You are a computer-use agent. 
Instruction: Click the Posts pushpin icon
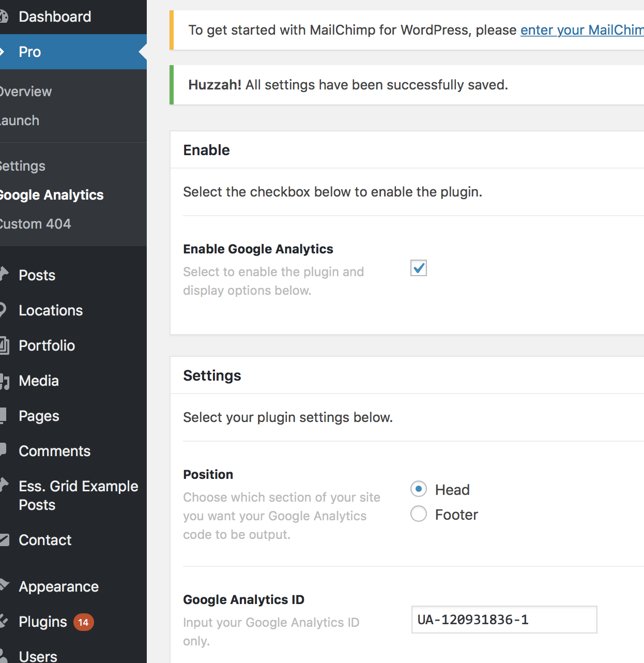(4, 274)
